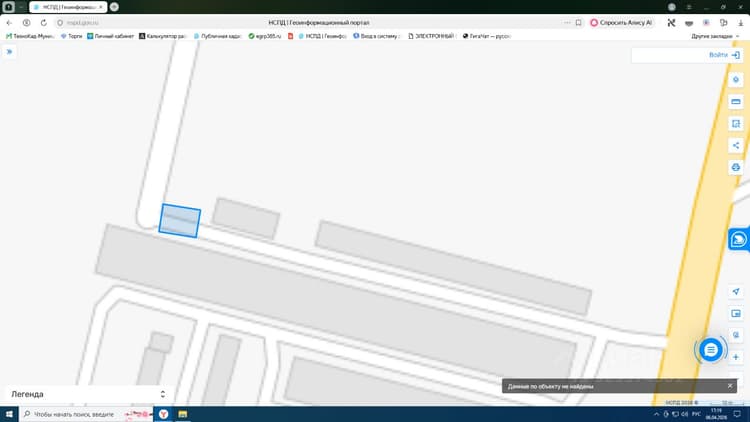Open the round blue chat support button
This screenshot has height=422, width=750.
710,350
